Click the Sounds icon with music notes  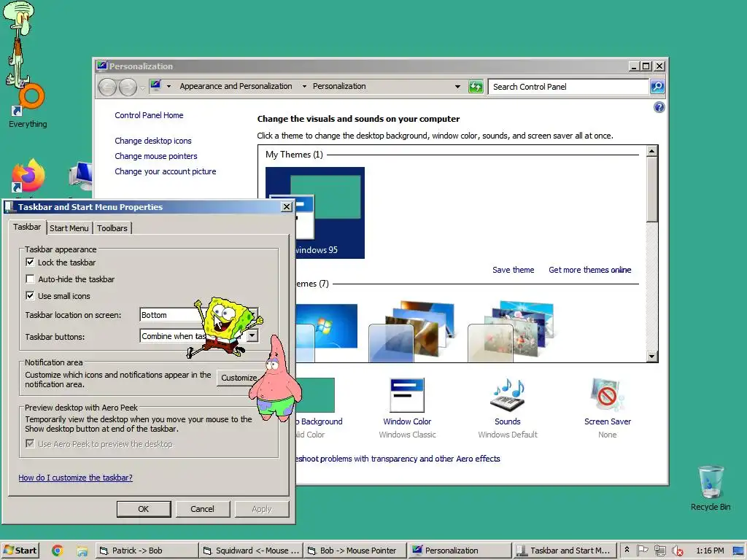pyautogui.click(x=508, y=395)
